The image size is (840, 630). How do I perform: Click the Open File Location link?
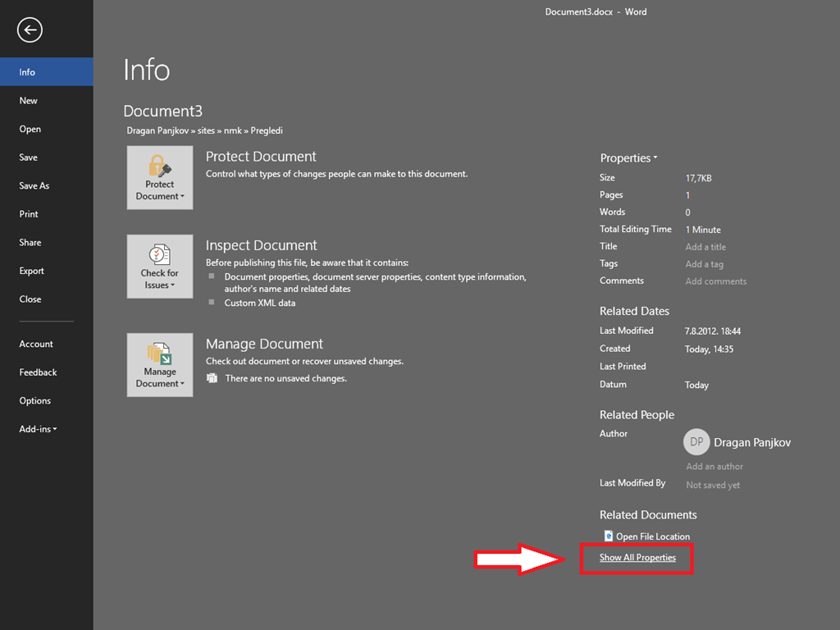coord(652,536)
